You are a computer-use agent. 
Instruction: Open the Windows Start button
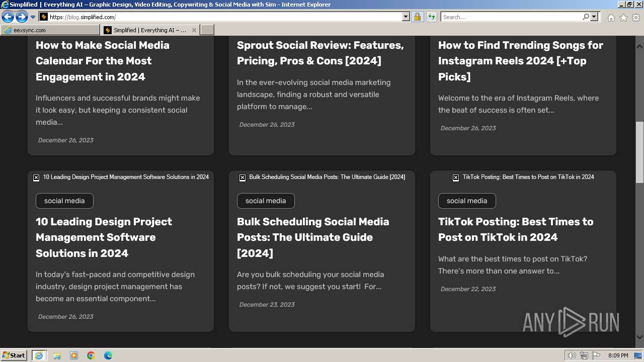tap(14, 355)
